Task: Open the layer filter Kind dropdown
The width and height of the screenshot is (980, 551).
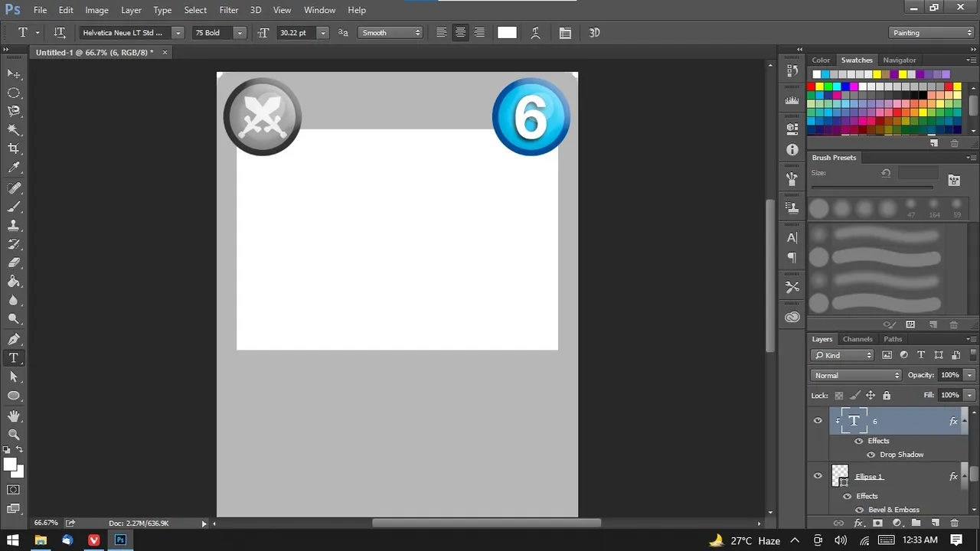Action: coord(842,355)
